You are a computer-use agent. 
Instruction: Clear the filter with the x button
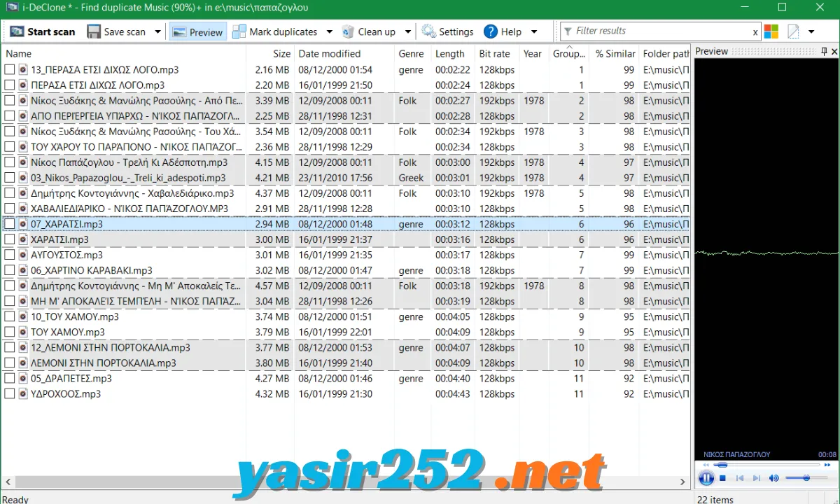click(755, 32)
